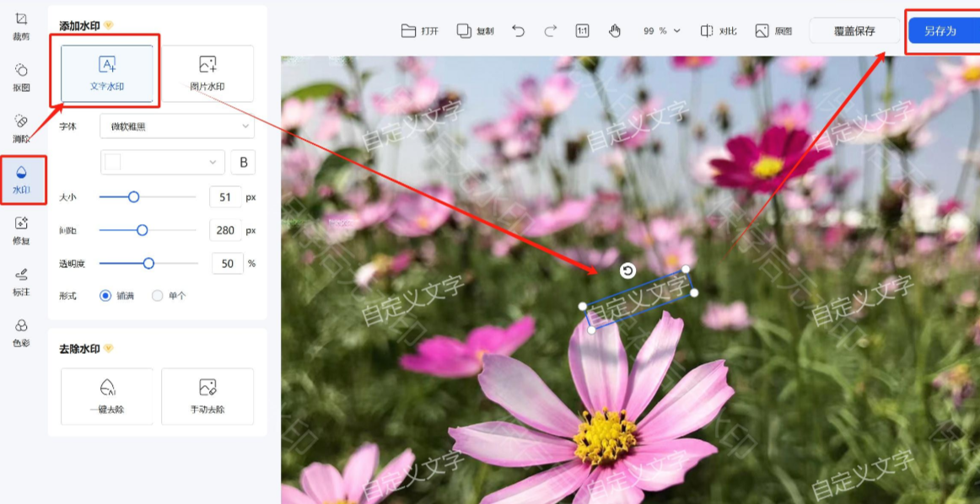Select the 标注 annotation tool
Image resolution: width=980 pixels, height=504 pixels.
21,282
